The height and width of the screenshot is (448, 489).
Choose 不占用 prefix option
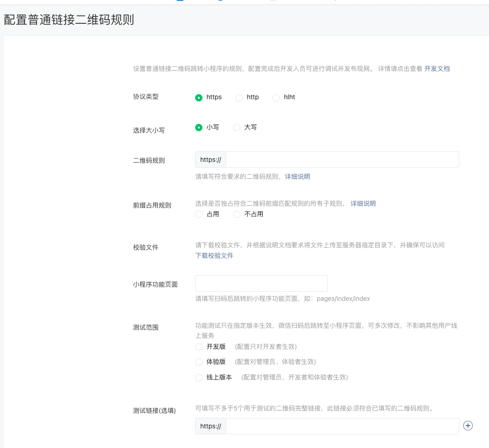pyautogui.click(x=237, y=214)
